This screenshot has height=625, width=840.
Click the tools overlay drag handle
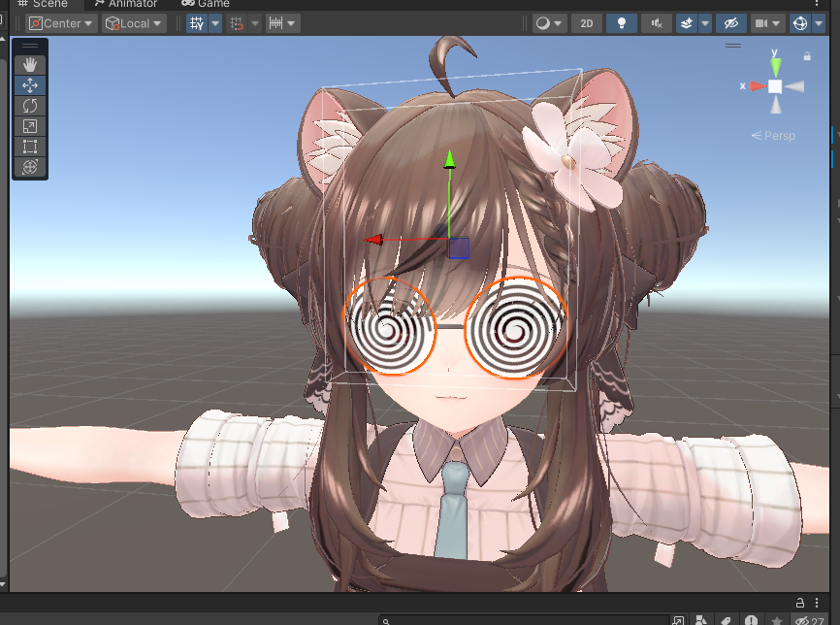(30, 46)
